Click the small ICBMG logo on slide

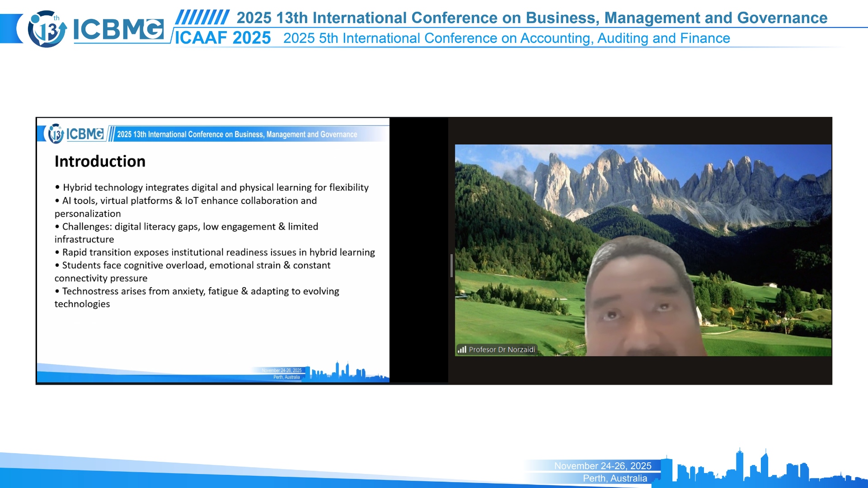[x=85, y=134]
